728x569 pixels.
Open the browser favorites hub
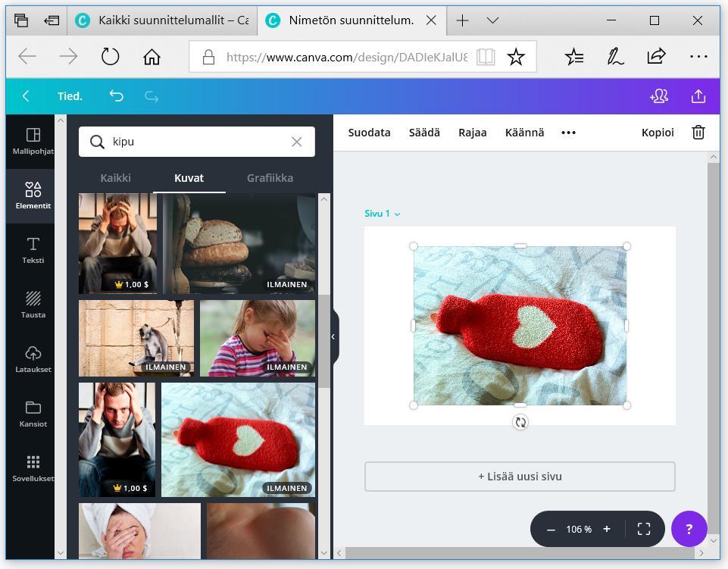point(574,57)
